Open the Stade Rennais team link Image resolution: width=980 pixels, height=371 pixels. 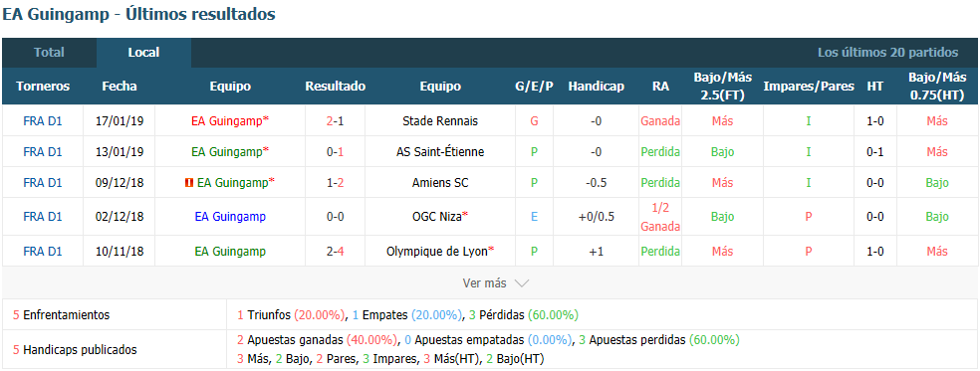tap(440, 120)
